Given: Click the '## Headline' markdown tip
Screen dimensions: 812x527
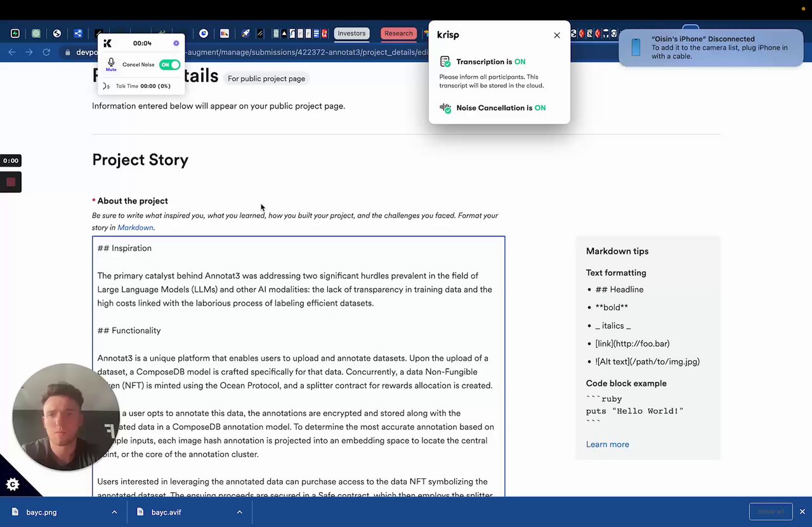Looking at the screenshot, I should tap(619, 289).
